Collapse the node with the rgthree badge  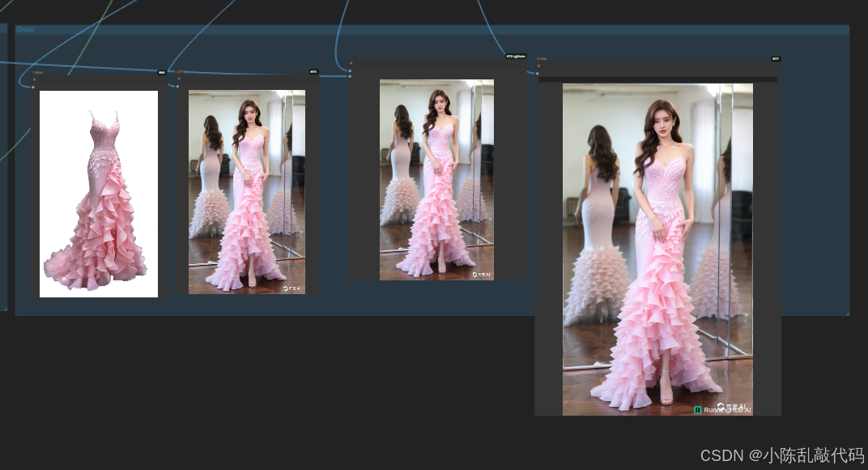[x=351, y=63]
